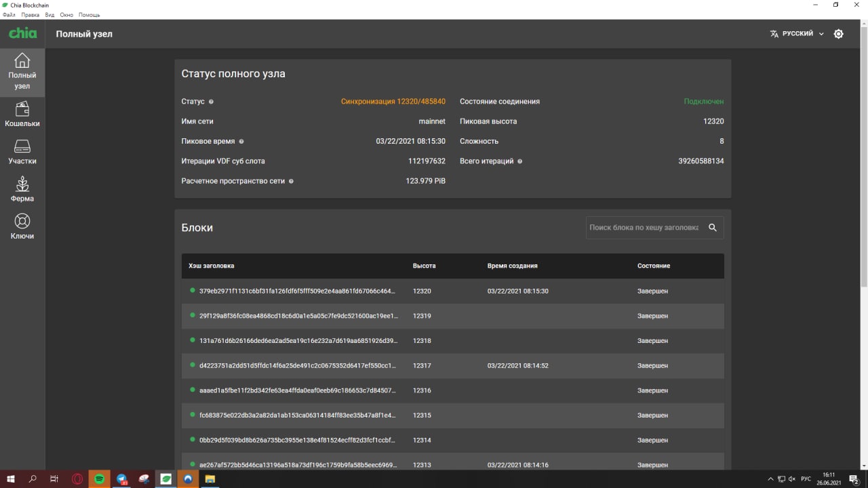
Task: Click the network space value 123.979 PiB
Action: [426, 182]
